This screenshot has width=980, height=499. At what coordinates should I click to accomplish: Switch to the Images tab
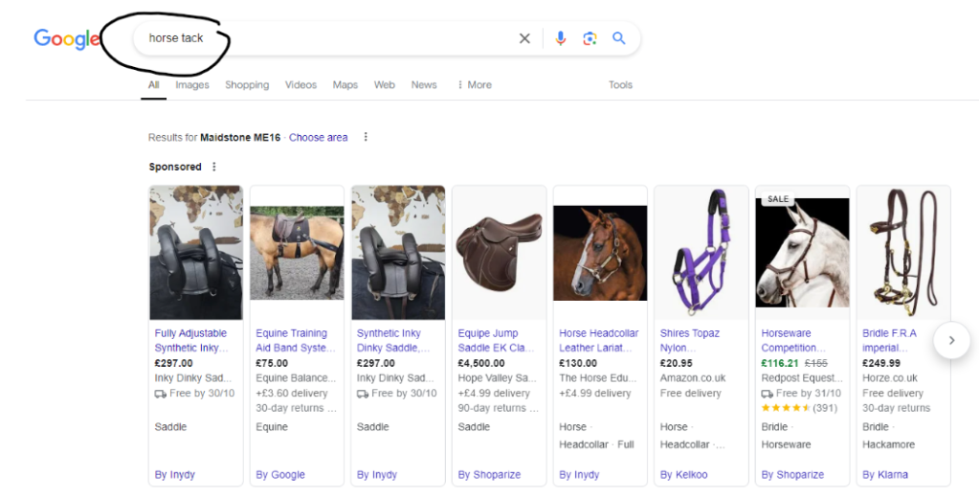click(x=191, y=85)
